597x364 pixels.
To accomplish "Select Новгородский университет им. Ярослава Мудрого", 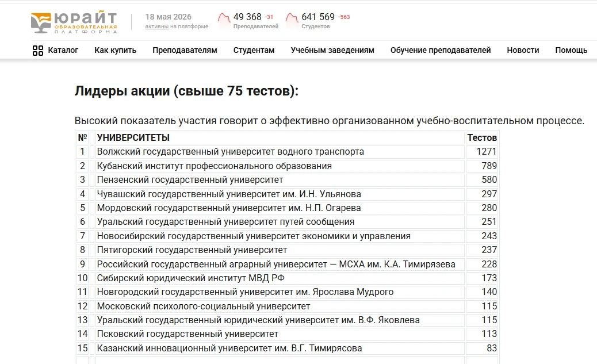I will (x=245, y=292).
